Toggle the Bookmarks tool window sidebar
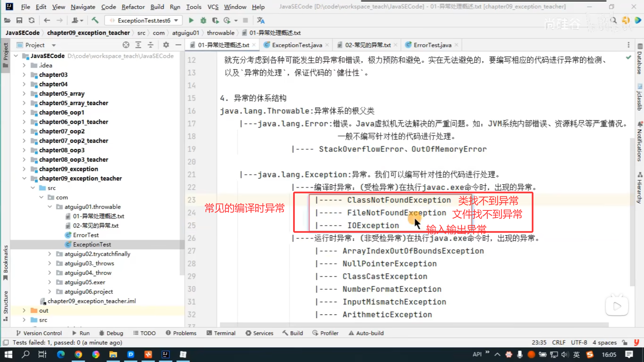Image resolution: width=644 pixels, height=362 pixels. (5, 262)
